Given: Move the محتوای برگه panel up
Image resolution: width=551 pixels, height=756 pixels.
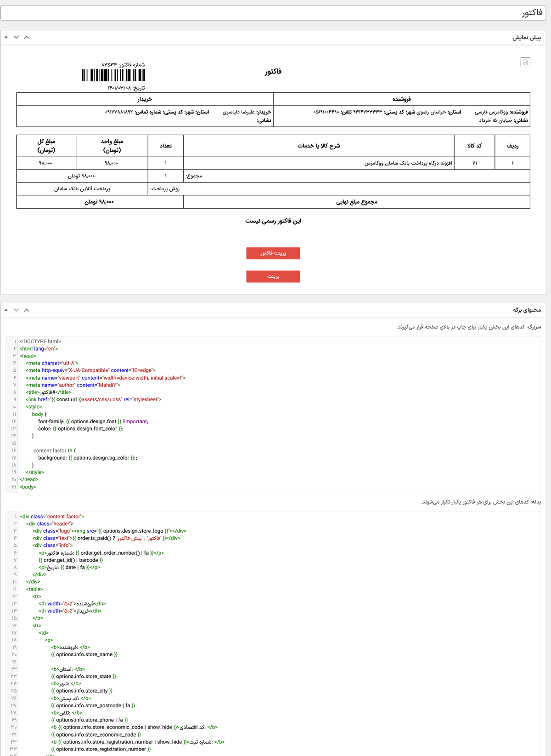Looking at the screenshot, I should (x=27, y=310).
